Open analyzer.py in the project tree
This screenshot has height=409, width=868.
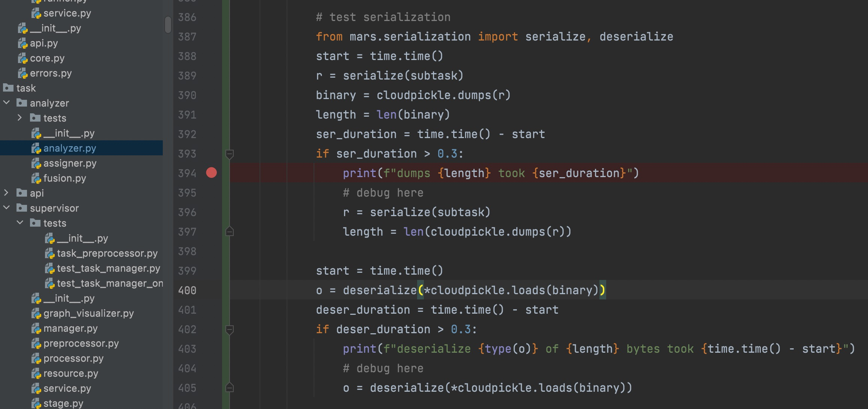pos(70,148)
